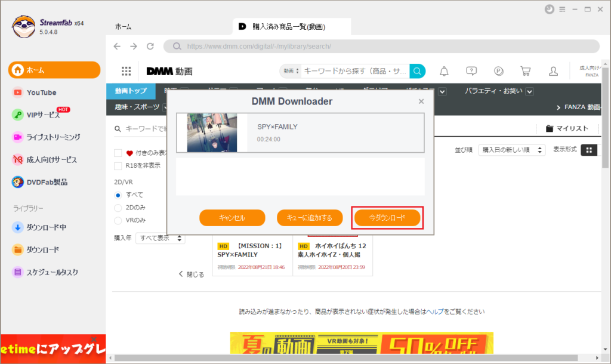
Task: Close the DMM Downloader dialog
Action: pos(421,101)
